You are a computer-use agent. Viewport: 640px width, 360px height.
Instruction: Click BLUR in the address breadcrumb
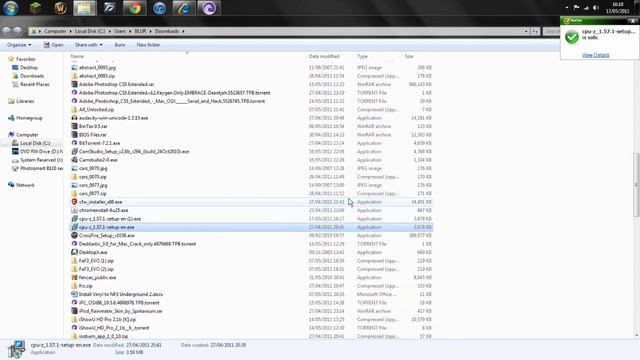click(140, 31)
